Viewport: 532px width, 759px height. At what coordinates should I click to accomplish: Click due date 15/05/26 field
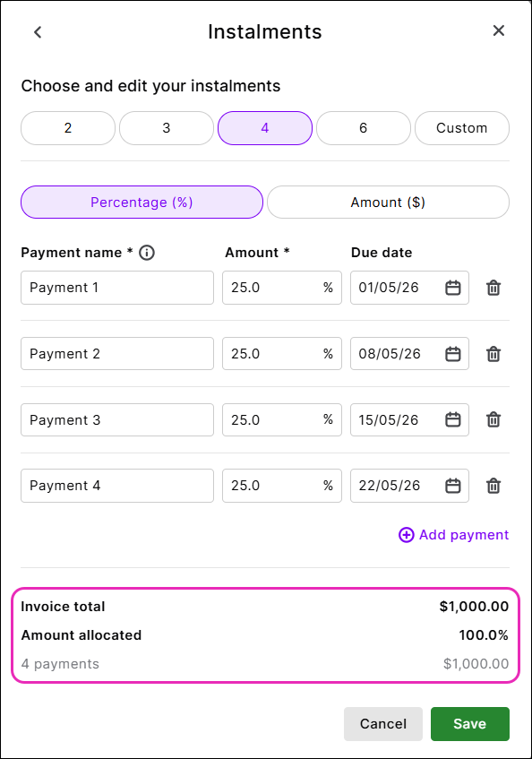(409, 419)
